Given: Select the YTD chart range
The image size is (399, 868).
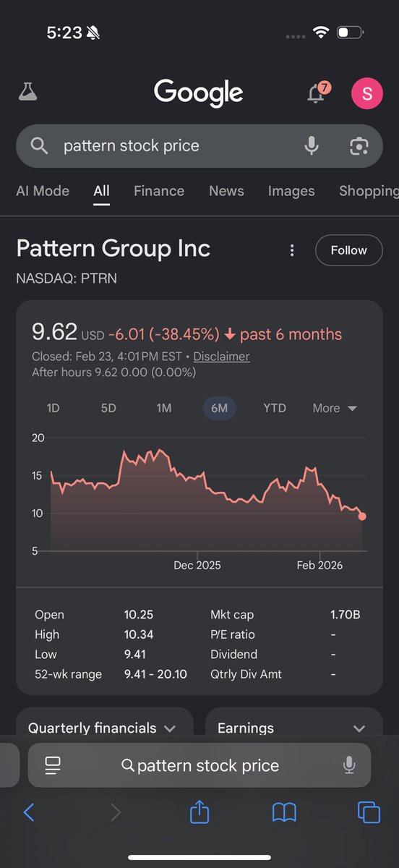Looking at the screenshot, I should click(275, 408).
